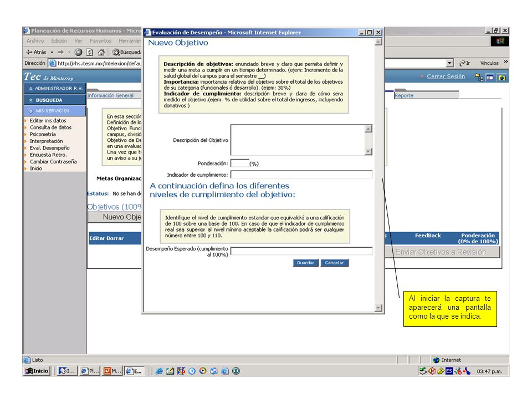
Task: Click the Ir go button beside address bar
Action: (464, 63)
